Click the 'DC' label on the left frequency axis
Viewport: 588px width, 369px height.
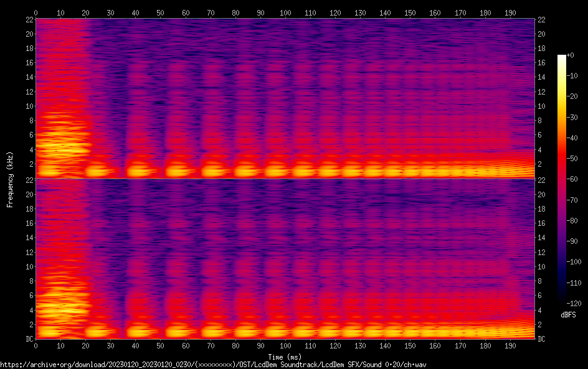tap(27, 339)
